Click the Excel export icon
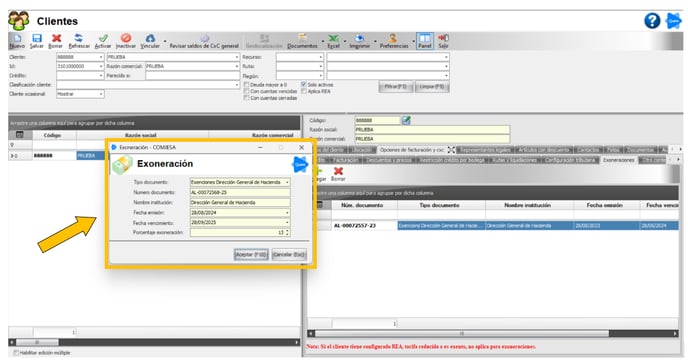Screen dimensions: 688x362 click(333, 38)
